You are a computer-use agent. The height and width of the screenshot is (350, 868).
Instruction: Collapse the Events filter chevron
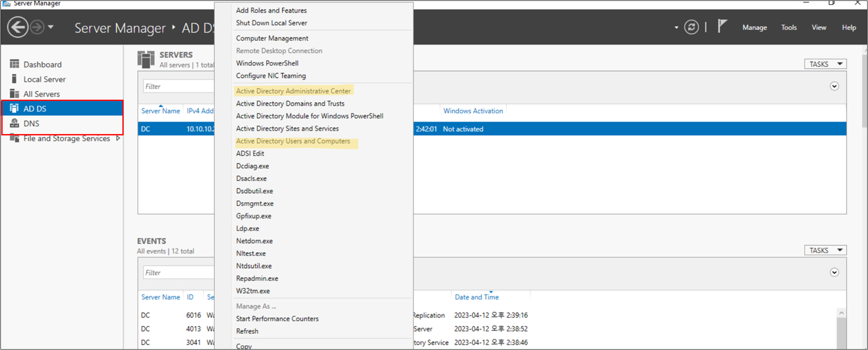point(834,273)
